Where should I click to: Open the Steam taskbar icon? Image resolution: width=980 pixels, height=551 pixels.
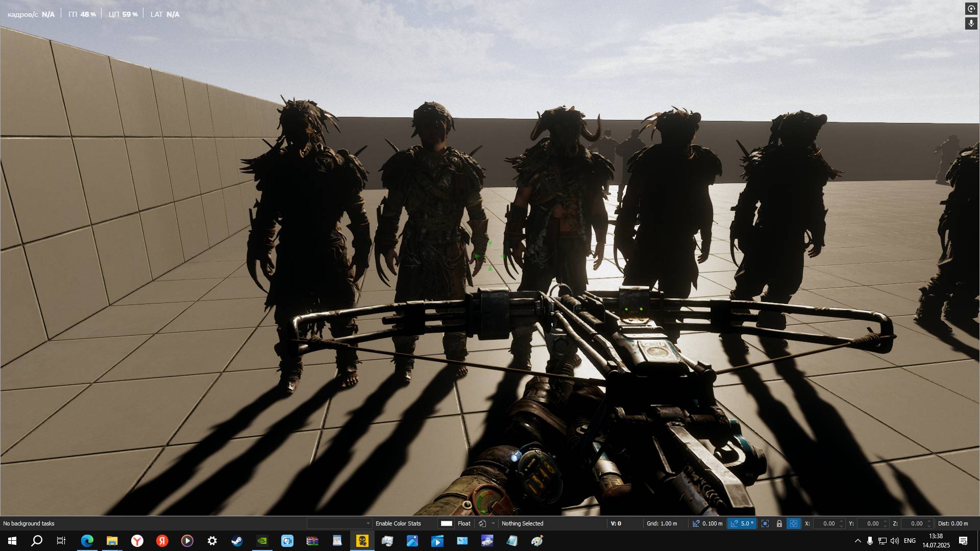(x=237, y=541)
